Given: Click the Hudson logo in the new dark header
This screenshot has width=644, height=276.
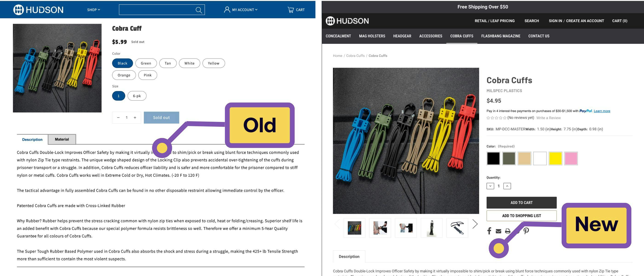Looking at the screenshot, I should pyautogui.click(x=347, y=21).
